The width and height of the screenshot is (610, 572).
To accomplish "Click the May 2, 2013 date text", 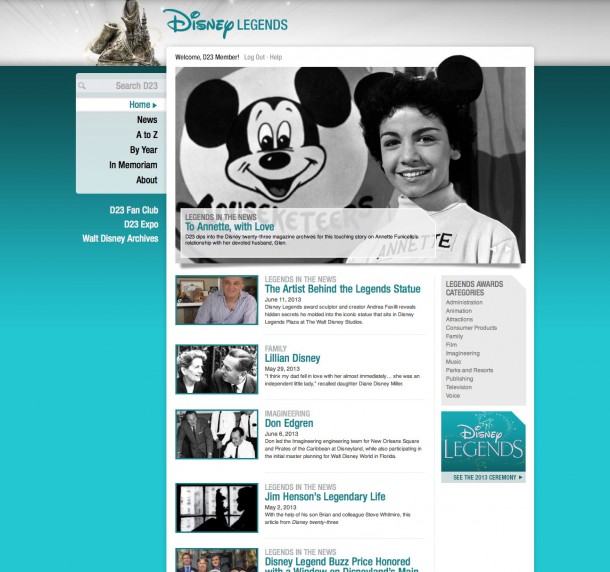I will click(x=280, y=507).
